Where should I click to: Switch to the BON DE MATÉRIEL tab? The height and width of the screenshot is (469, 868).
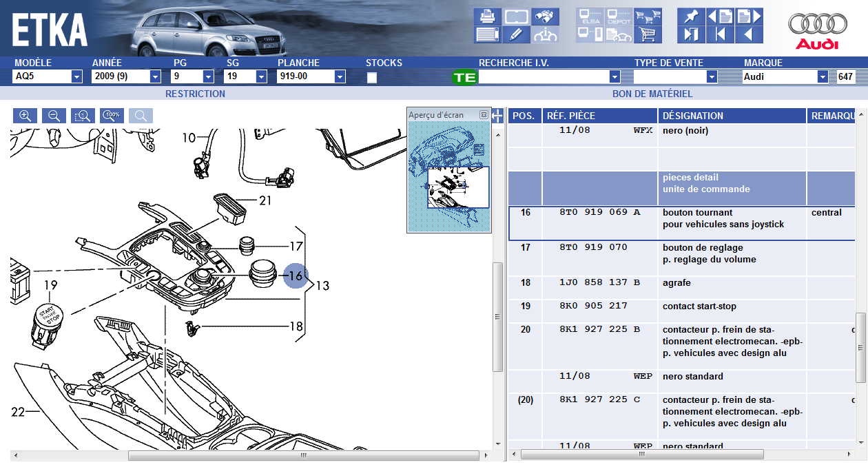pyautogui.click(x=652, y=94)
